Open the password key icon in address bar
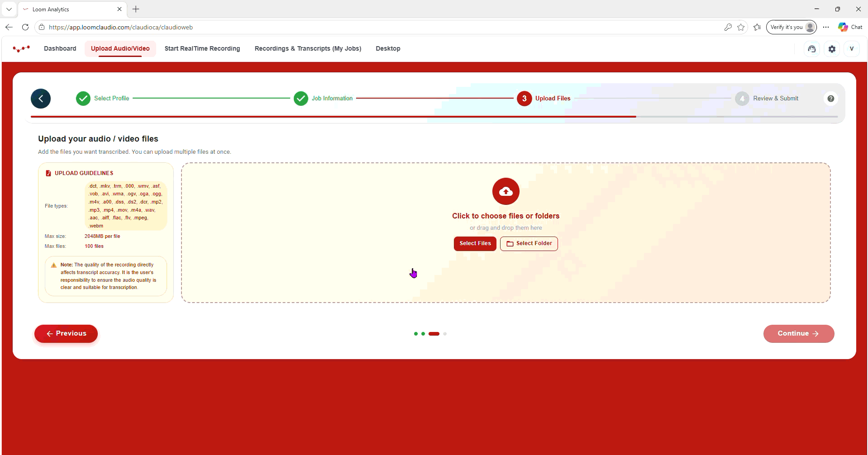 tap(728, 27)
